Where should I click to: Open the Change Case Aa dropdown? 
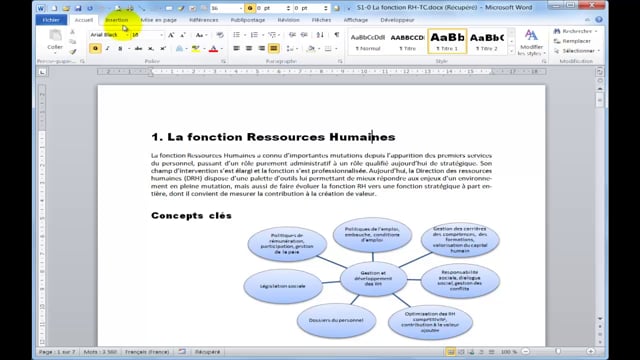pyautogui.click(x=201, y=35)
